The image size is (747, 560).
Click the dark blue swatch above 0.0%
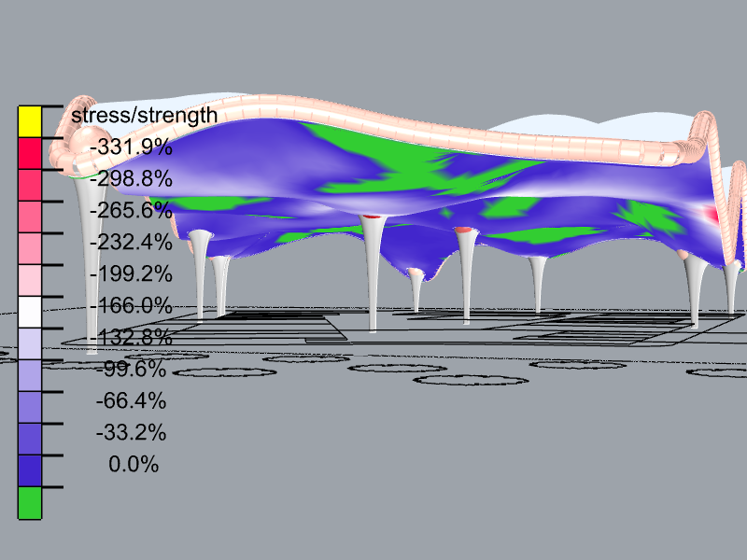point(30,471)
